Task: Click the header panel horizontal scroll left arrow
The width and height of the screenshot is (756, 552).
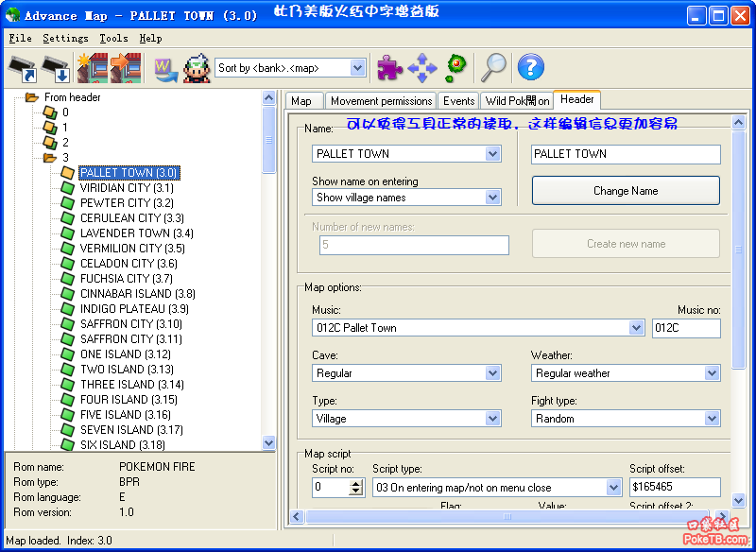Action: coord(297,517)
